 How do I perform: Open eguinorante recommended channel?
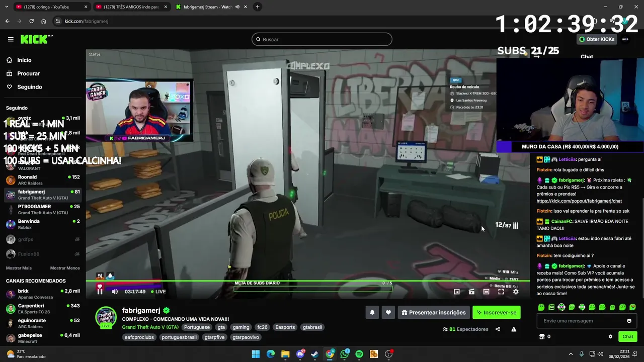(43, 323)
